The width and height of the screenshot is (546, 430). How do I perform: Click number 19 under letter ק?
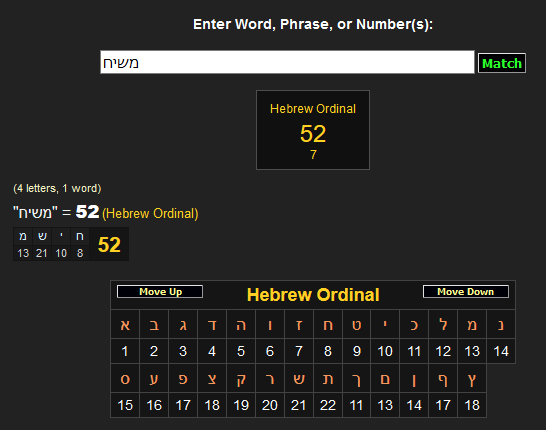tap(241, 405)
